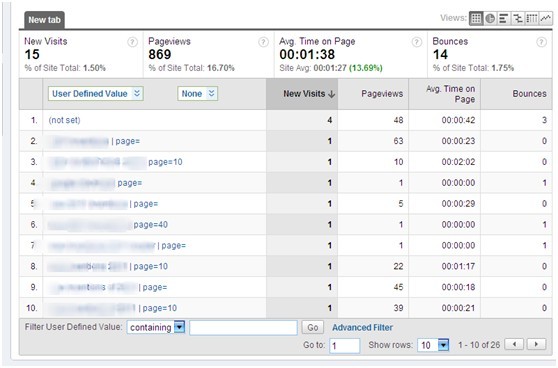Viewport: 558px width, 368px height.
Task: Select the bar performance view icon
Action: click(504, 18)
